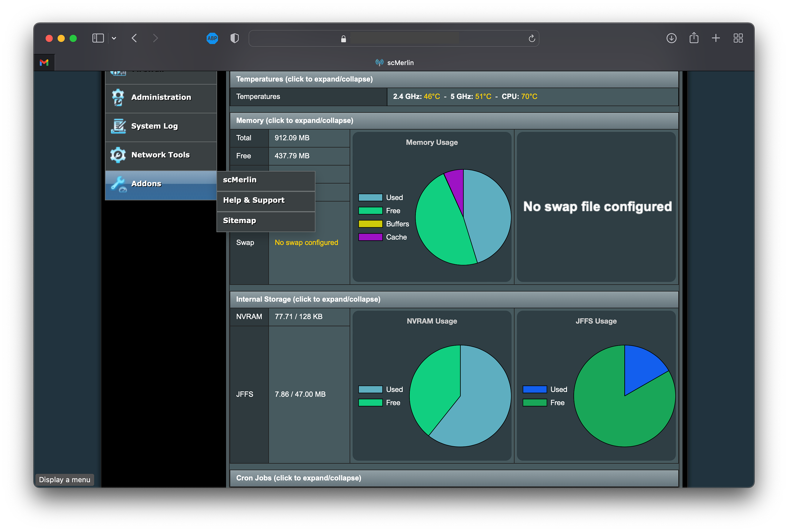Show downloads with the download icon
Screen dimensions: 788x532
[671, 38]
